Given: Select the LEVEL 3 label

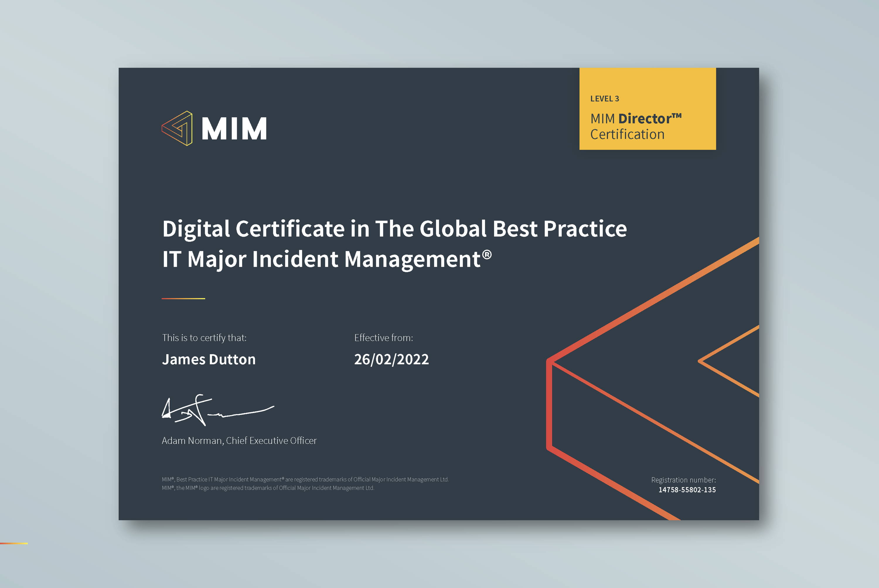Looking at the screenshot, I should [604, 99].
